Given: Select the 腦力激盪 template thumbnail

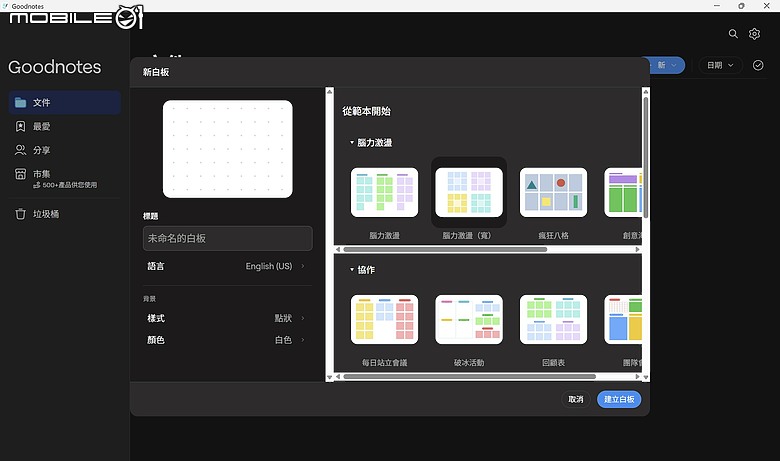Looking at the screenshot, I should coord(384,192).
